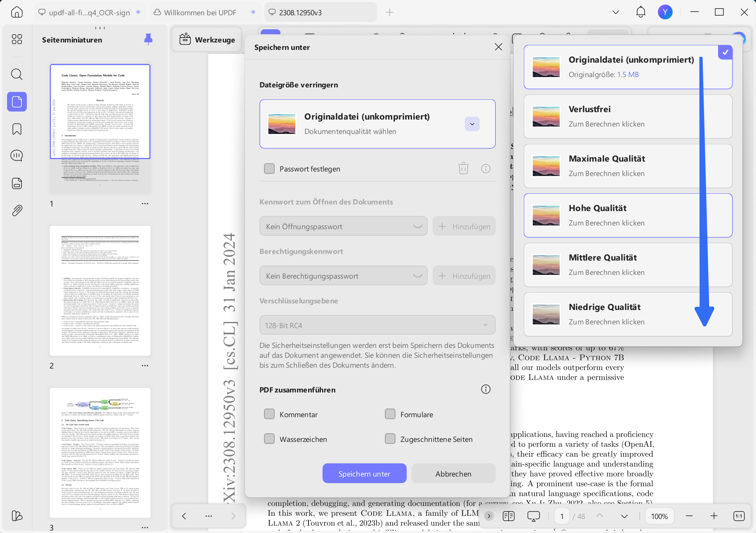Check the Formulare checkbox
Image resolution: width=756 pixels, height=533 pixels.
pos(390,414)
